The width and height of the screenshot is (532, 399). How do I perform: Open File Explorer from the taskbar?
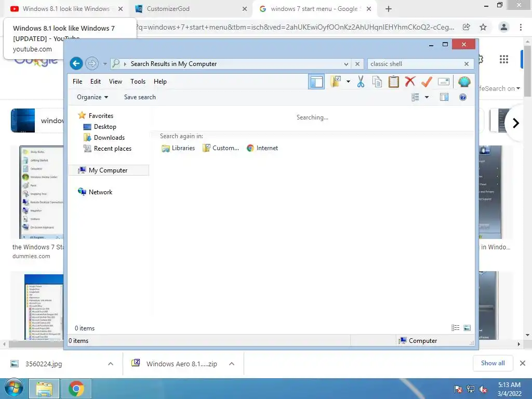(x=44, y=389)
